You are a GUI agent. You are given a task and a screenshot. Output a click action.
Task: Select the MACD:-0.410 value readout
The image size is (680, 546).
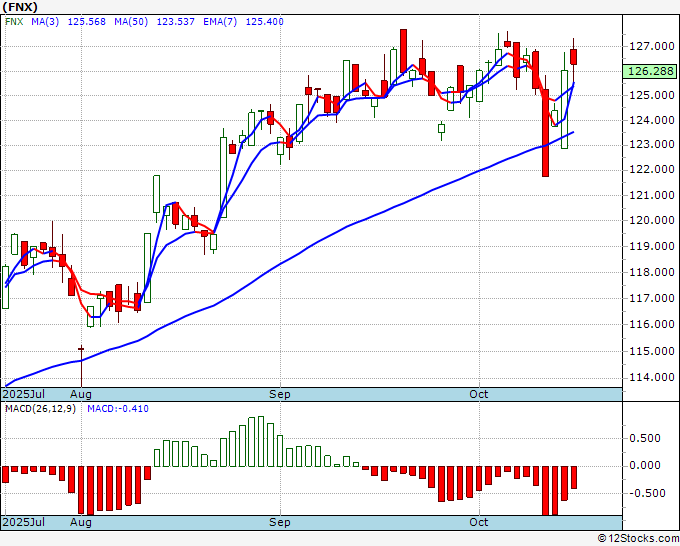click(118, 409)
